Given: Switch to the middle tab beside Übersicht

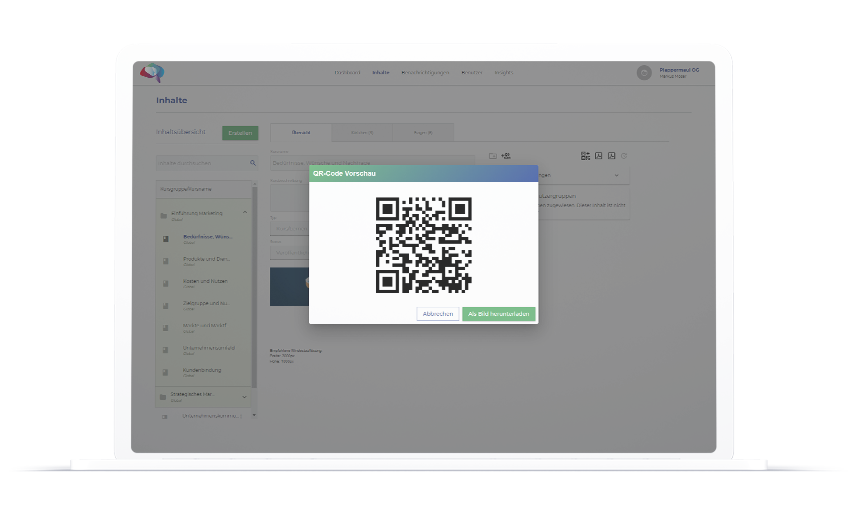Looking at the screenshot, I should (x=362, y=133).
